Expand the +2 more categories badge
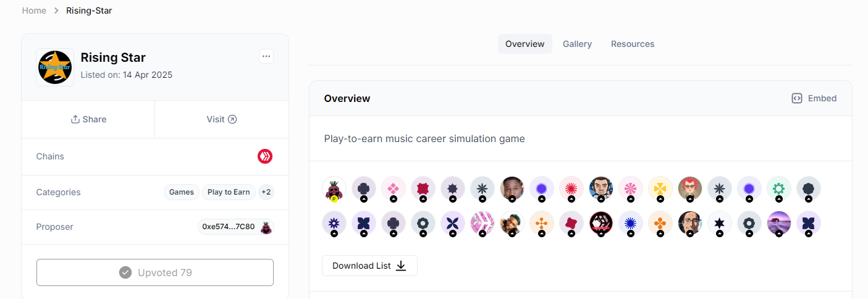Screen dimensions: 868x299 coord(266,192)
